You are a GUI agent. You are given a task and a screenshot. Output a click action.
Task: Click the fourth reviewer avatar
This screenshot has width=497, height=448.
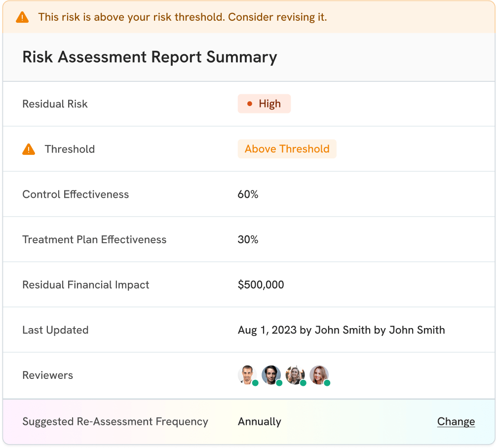click(319, 375)
